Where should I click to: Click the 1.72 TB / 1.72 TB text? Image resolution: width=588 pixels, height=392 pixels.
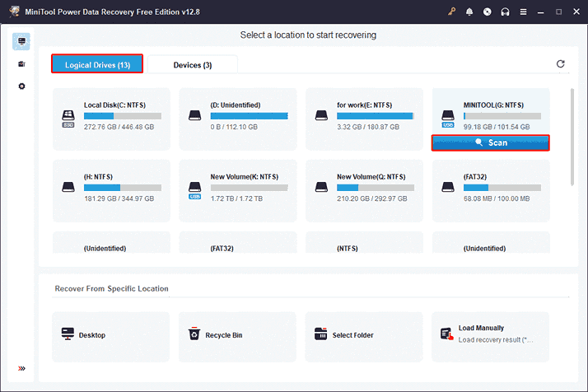point(236,198)
